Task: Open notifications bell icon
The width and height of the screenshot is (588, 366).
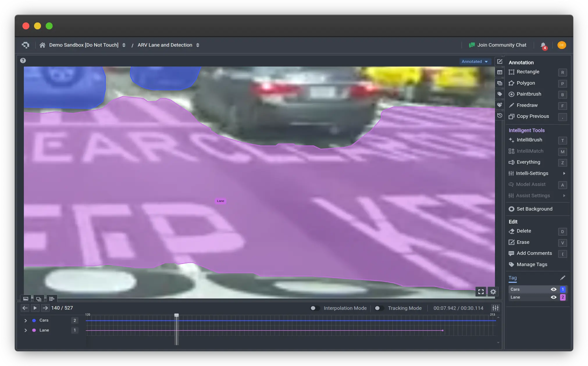Action: (x=543, y=45)
